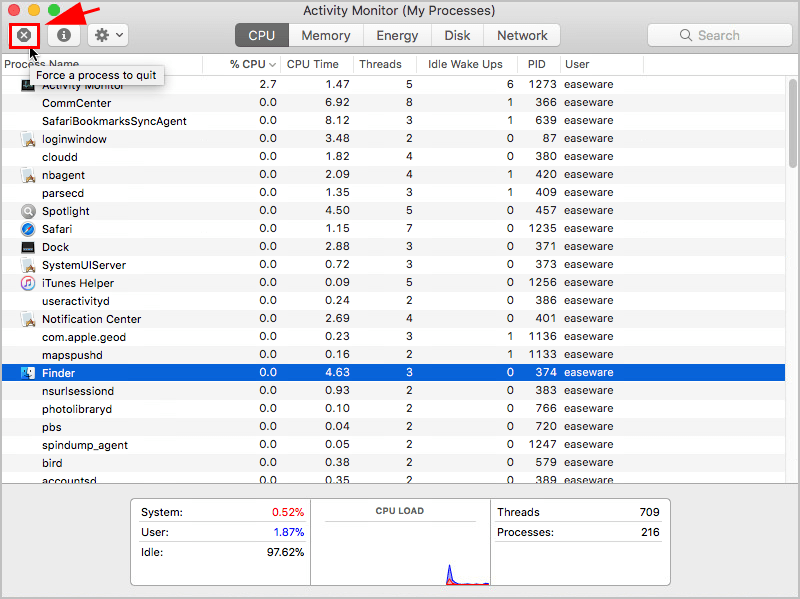This screenshot has height=599, width=800.
Task: Click the Threads count 709
Action: (x=649, y=512)
